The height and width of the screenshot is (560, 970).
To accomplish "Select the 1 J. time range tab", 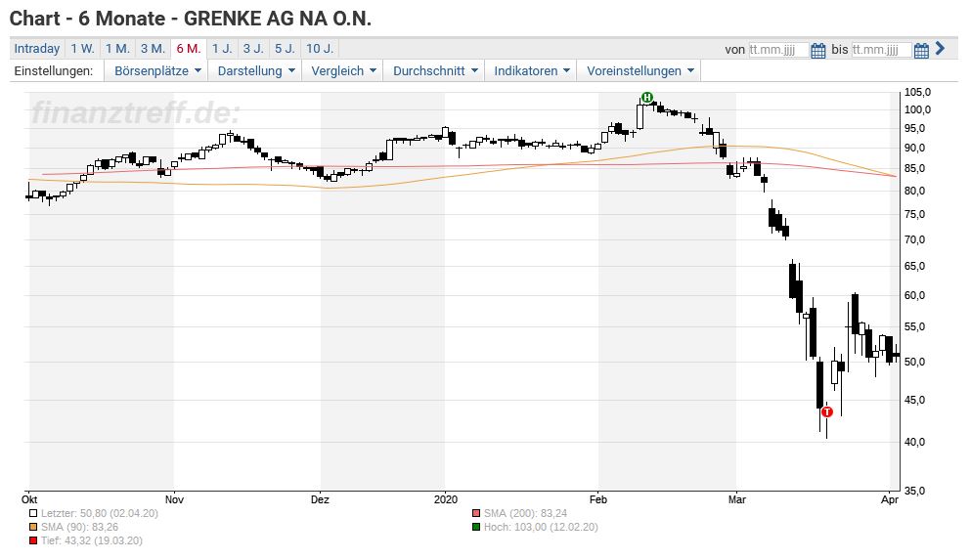I will click(222, 48).
